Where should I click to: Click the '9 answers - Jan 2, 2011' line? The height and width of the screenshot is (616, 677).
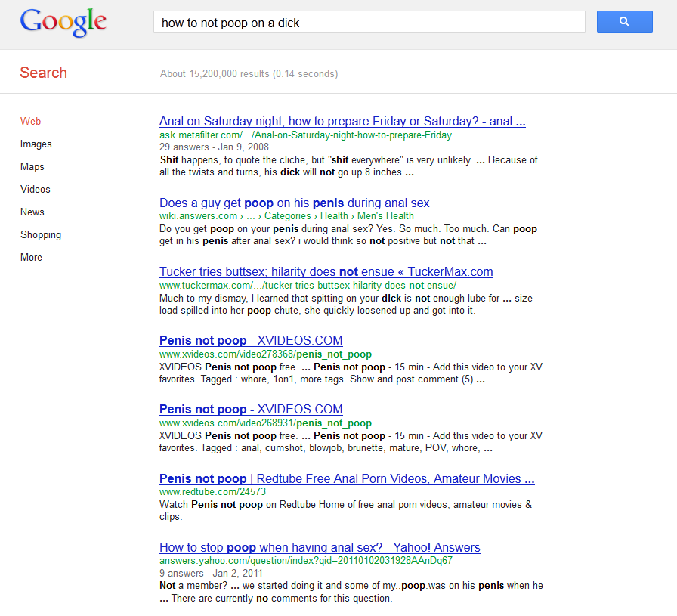[211, 573]
